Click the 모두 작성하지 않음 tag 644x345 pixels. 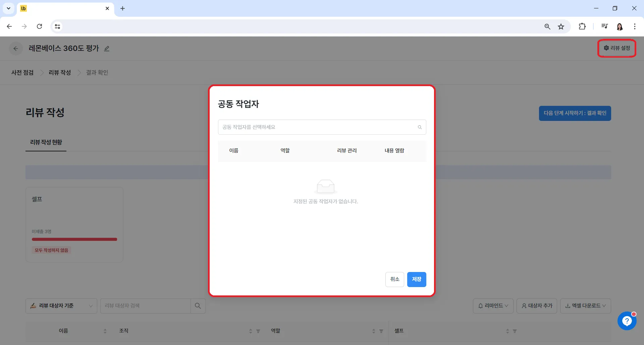pyautogui.click(x=51, y=250)
